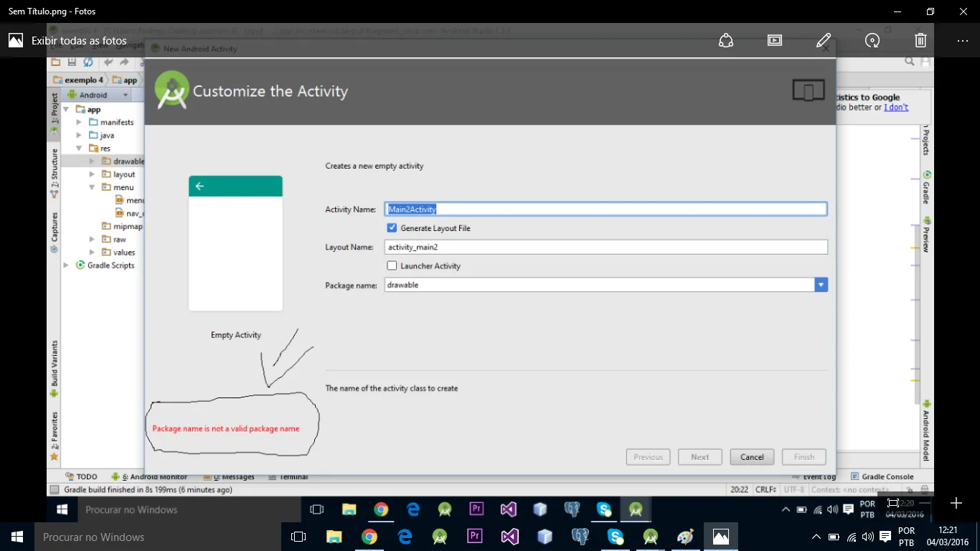Expand the Gradle Scripts tree node
Screen dimensions: 980x551
67,265
